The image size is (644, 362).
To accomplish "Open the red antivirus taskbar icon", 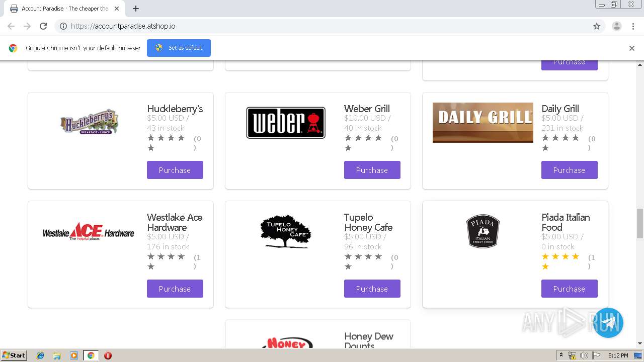I will pyautogui.click(x=108, y=355).
